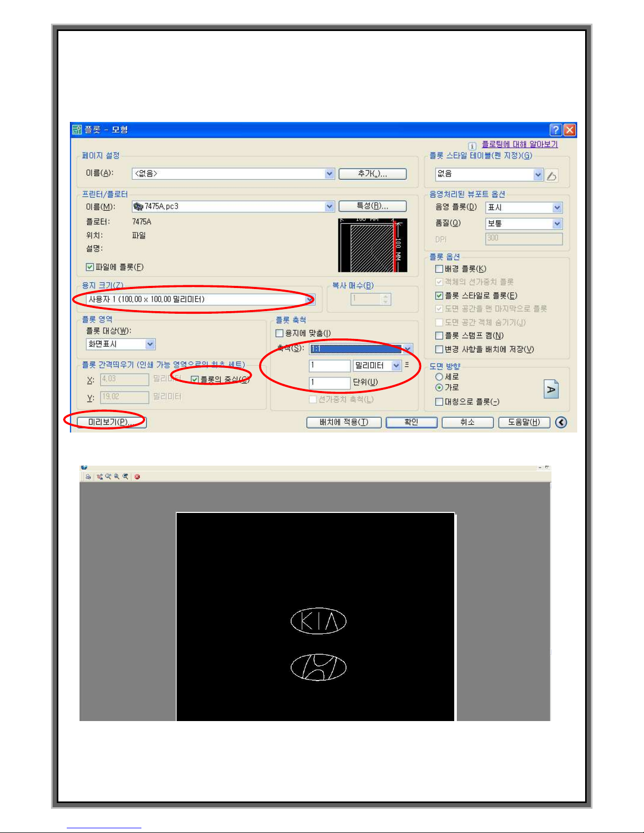Click the Plot icon in preview toolbar

pyautogui.click(x=88, y=477)
